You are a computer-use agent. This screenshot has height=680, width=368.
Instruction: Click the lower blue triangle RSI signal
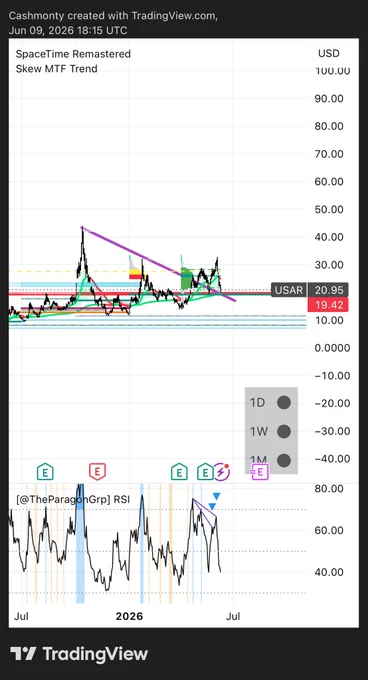pos(212,506)
